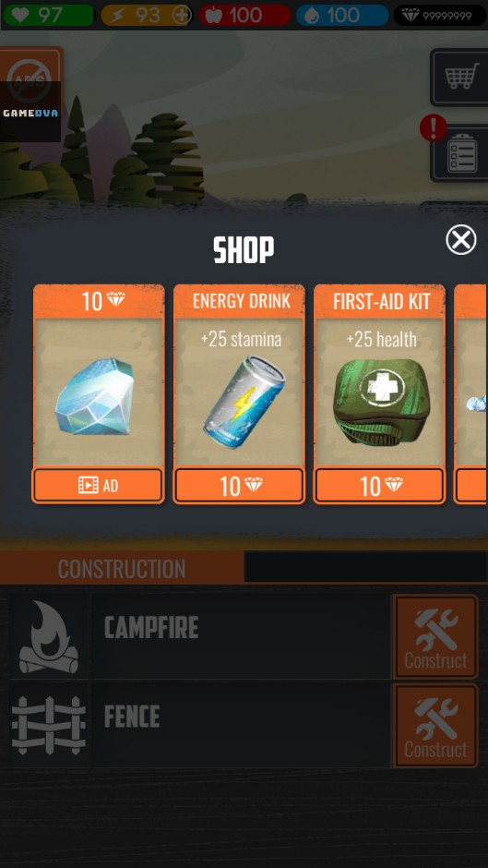Watch AD for 10 free diamonds
488x868 pixels.
(x=98, y=486)
